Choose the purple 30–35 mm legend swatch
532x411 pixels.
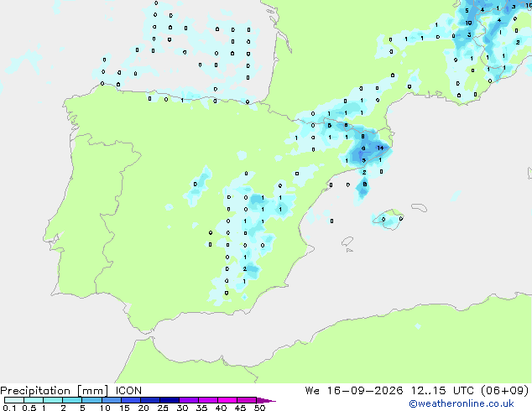tap(189, 400)
